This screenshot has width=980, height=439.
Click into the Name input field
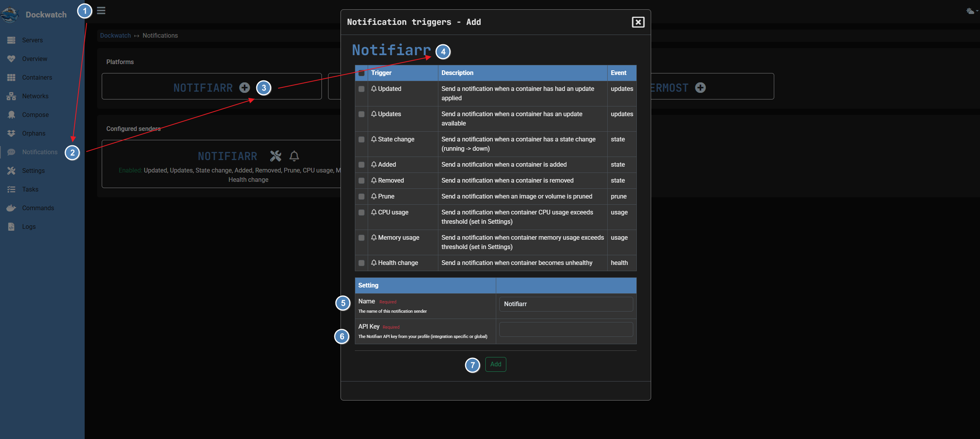point(566,304)
